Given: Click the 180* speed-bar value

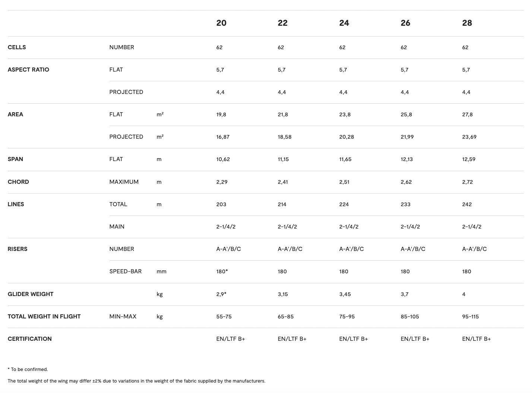Looking at the screenshot, I should tap(222, 271).
